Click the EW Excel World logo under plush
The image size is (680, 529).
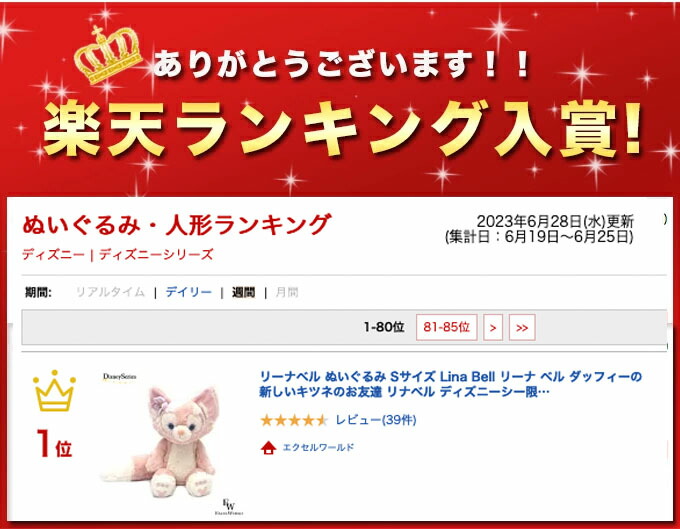pyautogui.click(x=229, y=507)
